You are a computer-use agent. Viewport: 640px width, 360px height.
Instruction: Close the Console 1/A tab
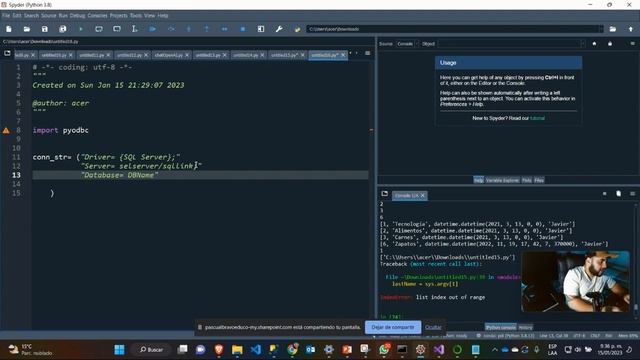(x=423, y=196)
